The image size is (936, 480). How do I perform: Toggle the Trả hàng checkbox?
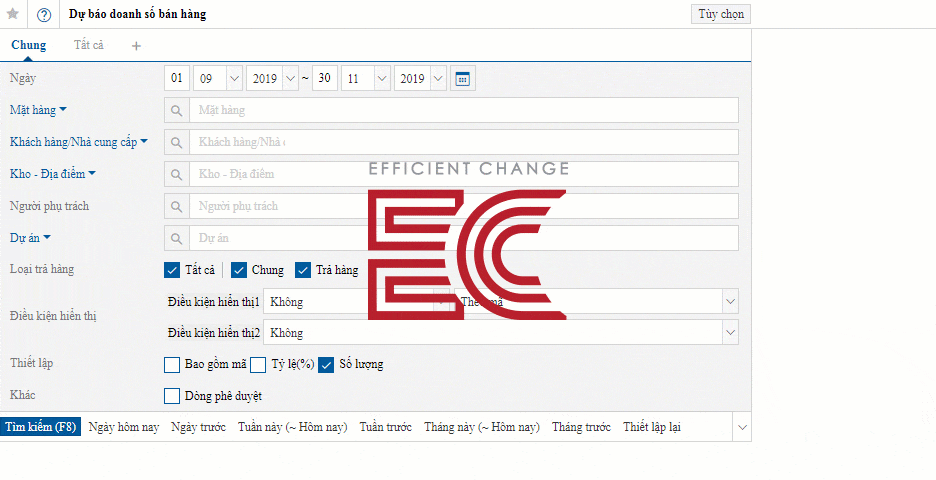(x=303, y=270)
